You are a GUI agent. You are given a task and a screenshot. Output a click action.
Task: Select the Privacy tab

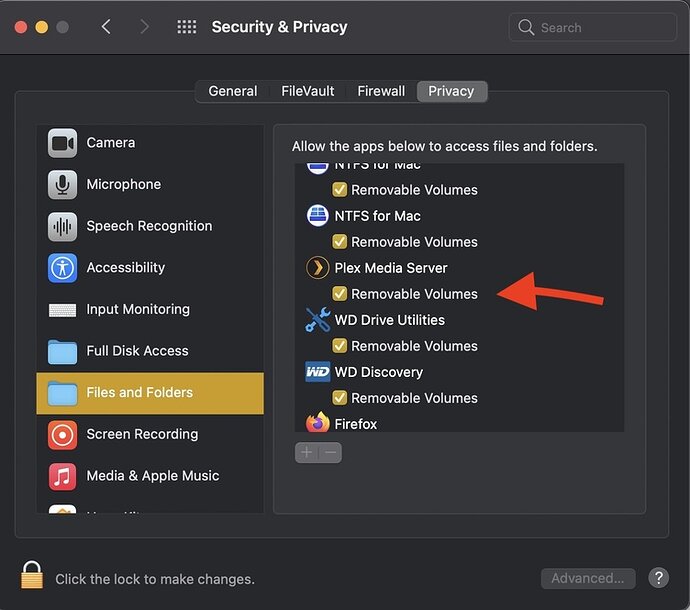pos(451,91)
